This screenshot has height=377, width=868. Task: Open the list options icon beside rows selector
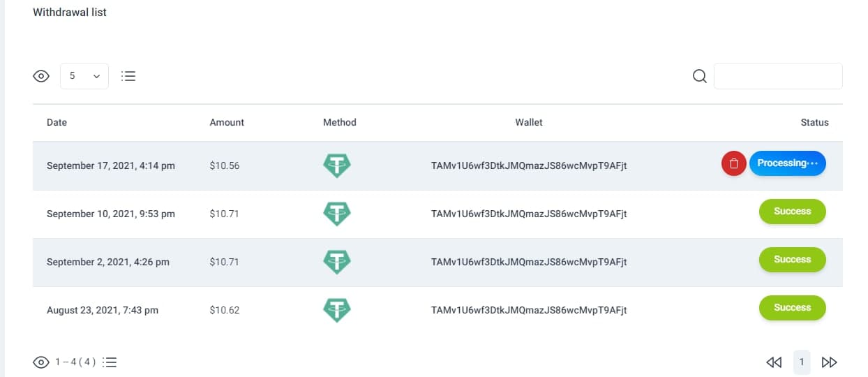[x=128, y=76]
